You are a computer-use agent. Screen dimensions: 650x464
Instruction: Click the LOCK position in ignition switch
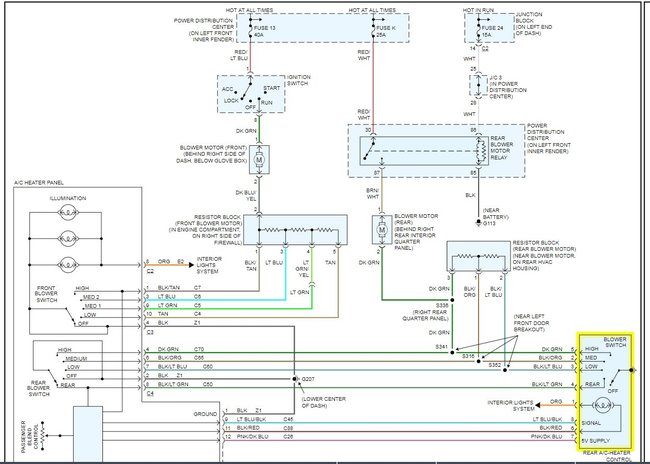231,101
